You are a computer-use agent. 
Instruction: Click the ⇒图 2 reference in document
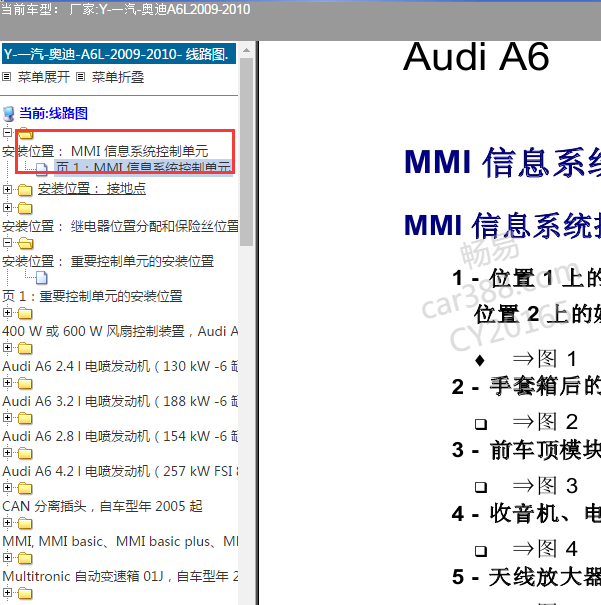coord(545,422)
